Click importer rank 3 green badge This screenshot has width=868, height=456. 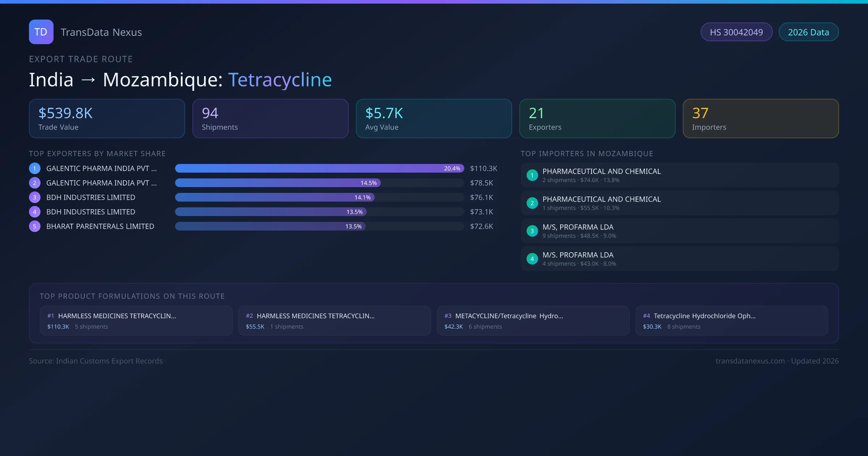click(x=532, y=231)
